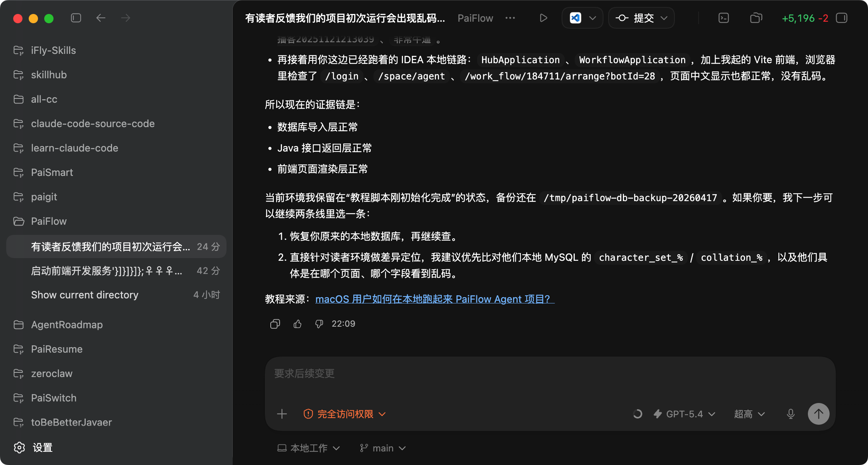Expand the 超高 reasoning level dropdown
The image size is (868, 465).
point(749,414)
